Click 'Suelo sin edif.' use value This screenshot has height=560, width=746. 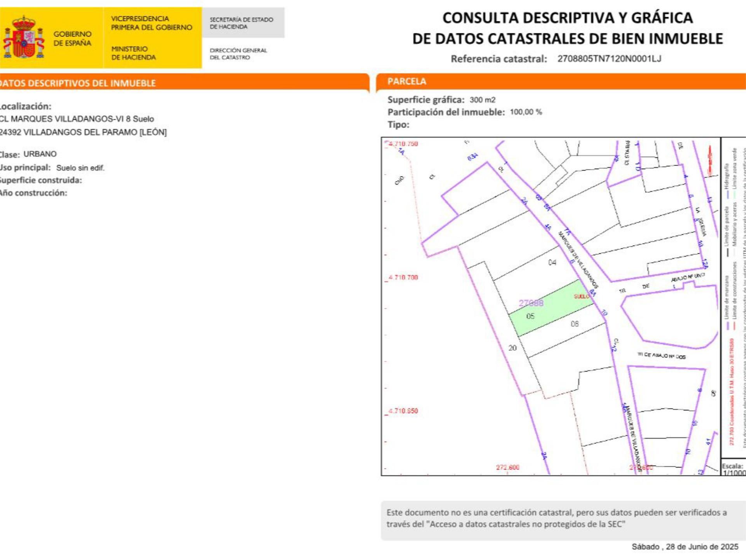tap(80, 168)
